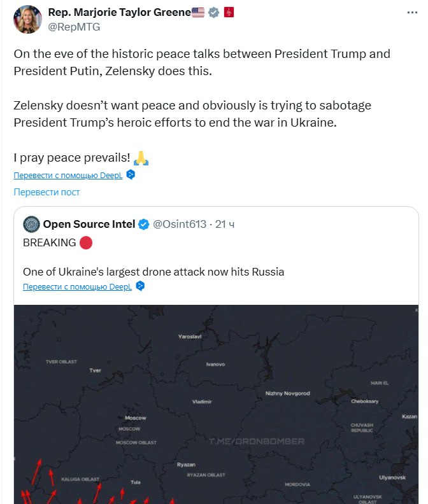The width and height of the screenshot is (428, 504).
Task: Click the red affiliation badge after Greene's name
Action: 229,13
